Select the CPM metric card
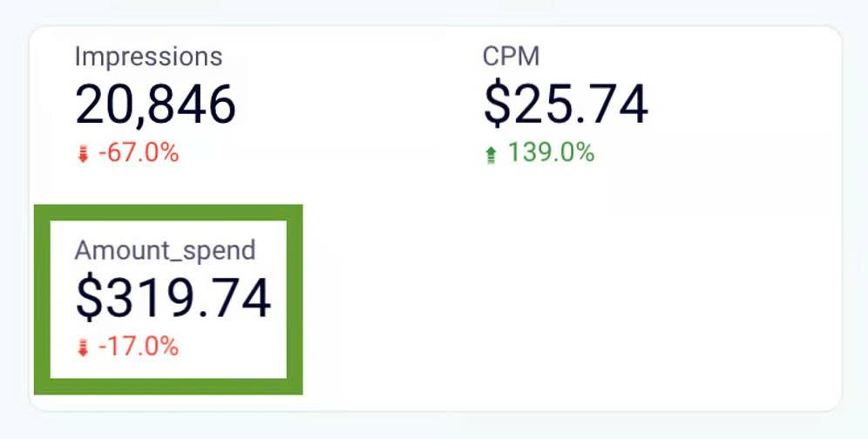Viewport: 868px width, 439px height. click(x=566, y=105)
